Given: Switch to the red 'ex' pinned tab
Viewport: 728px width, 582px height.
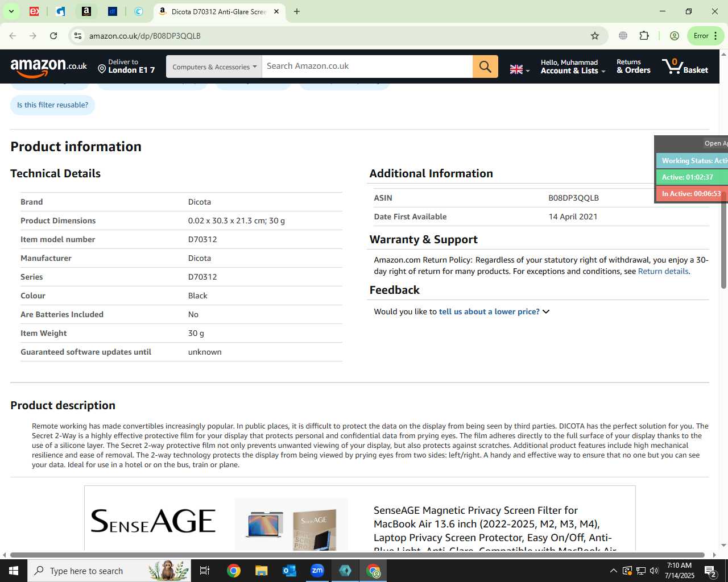Looking at the screenshot, I should [x=34, y=11].
